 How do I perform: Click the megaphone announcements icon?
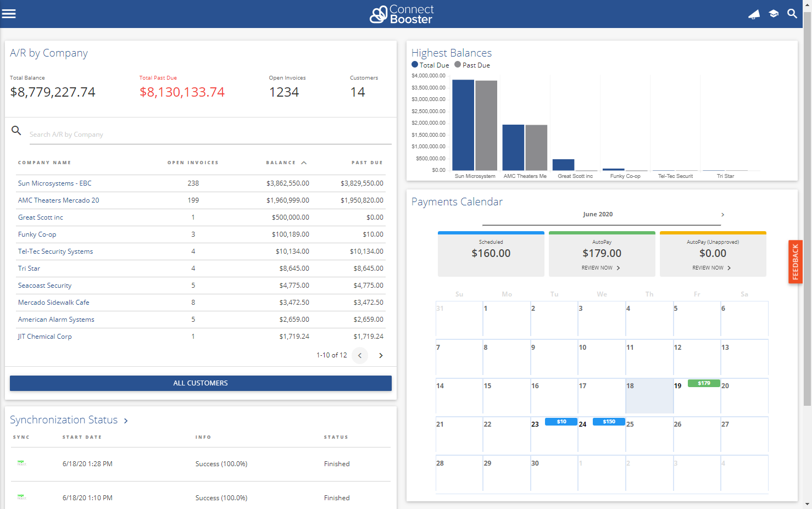point(754,14)
